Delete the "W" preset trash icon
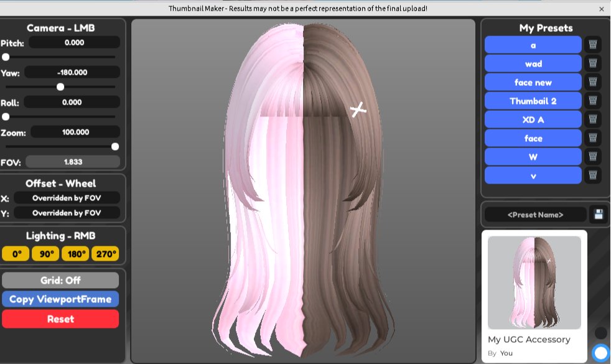The image size is (611, 364). [593, 157]
